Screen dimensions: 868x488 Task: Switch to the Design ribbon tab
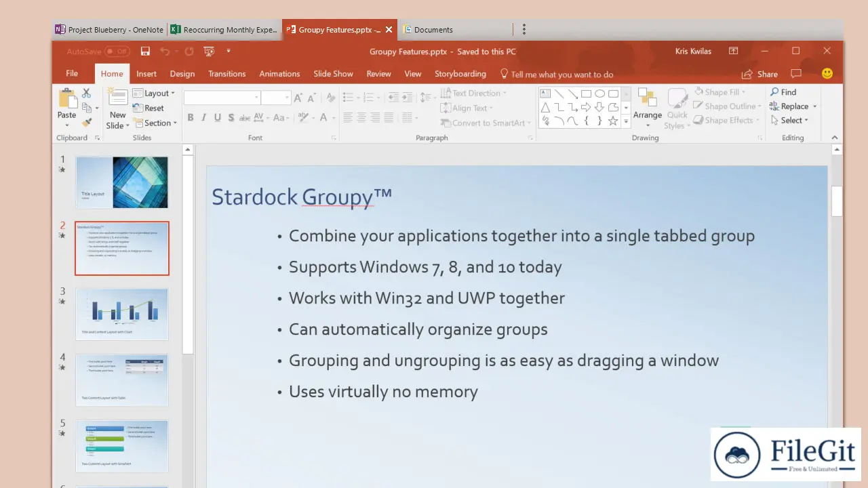pyautogui.click(x=182, y=74)
